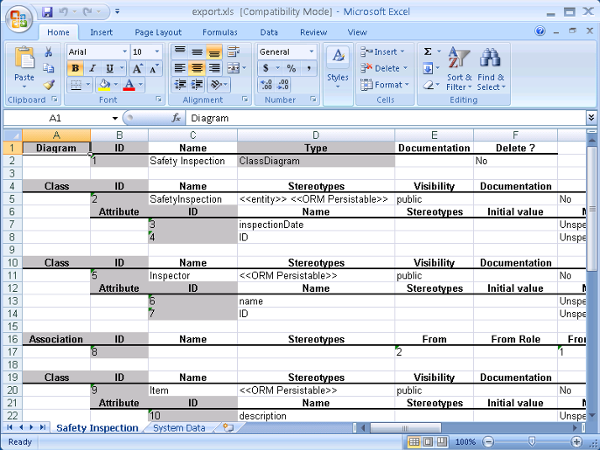600x450 pixels.
Task: Switch to the System Data sheet tab
Action: [179, 428]
